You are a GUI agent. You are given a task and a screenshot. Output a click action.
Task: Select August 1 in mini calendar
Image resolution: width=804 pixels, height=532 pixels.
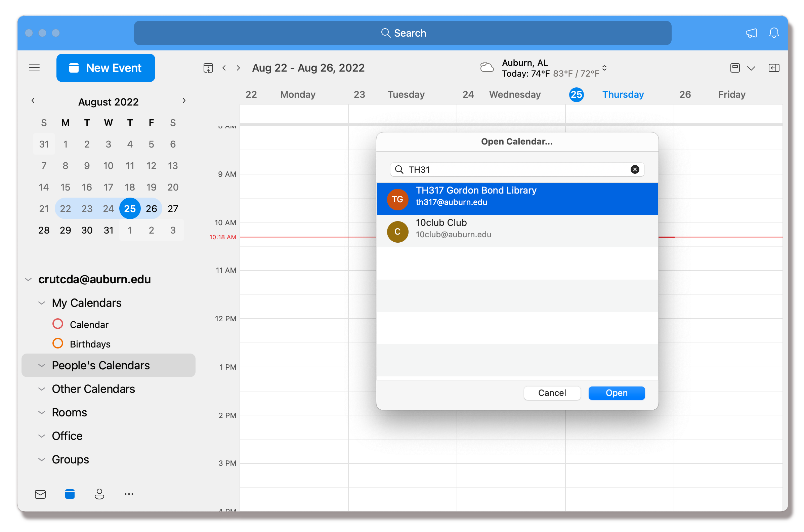[65, 144]
